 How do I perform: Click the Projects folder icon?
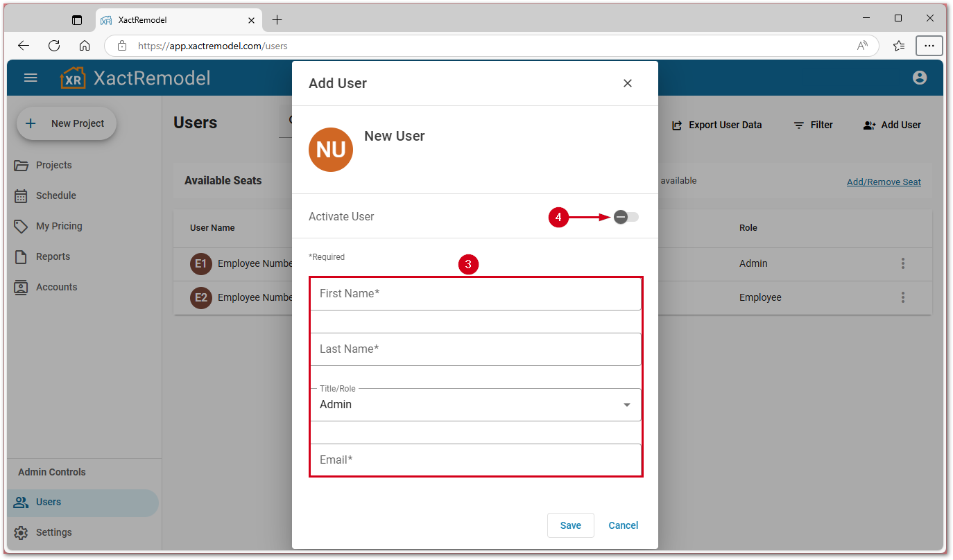[x=22, y=165]
